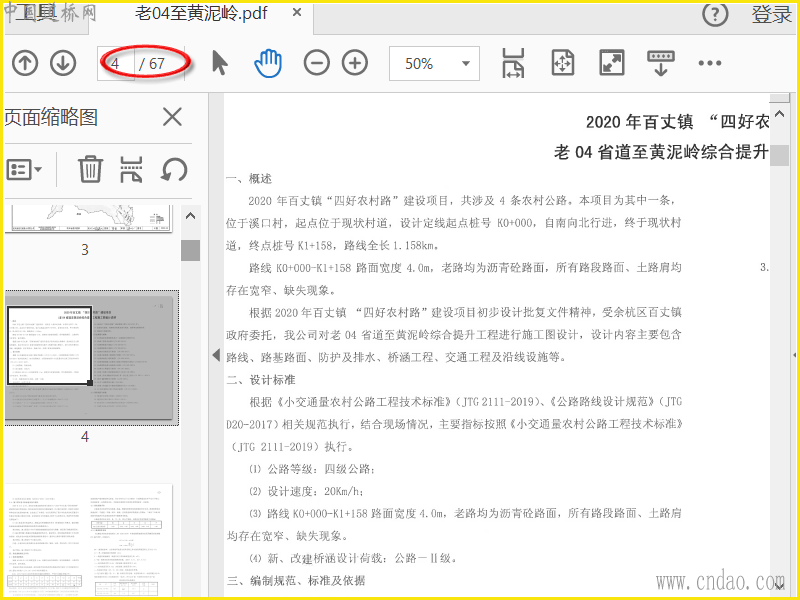
Task: Activate the hand pan tool
Action: click(x=268, y=63)
